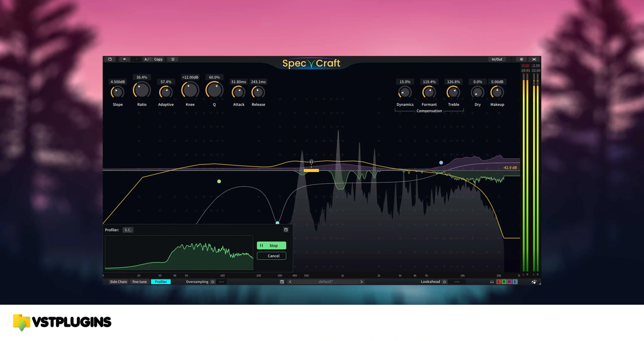The height and width of the screenshot is (341, 644).
Task: Edit the 4.500dB Slope value field
Action: [x=117, y=82]
